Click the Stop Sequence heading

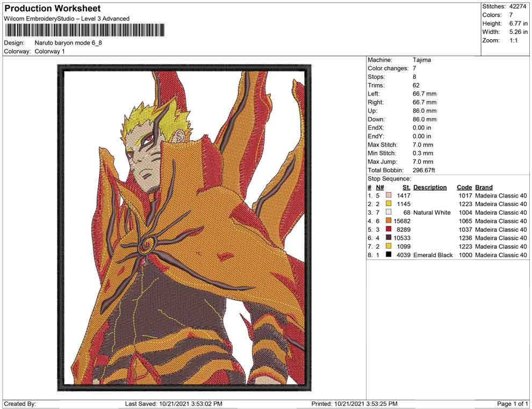click(389, 179)
